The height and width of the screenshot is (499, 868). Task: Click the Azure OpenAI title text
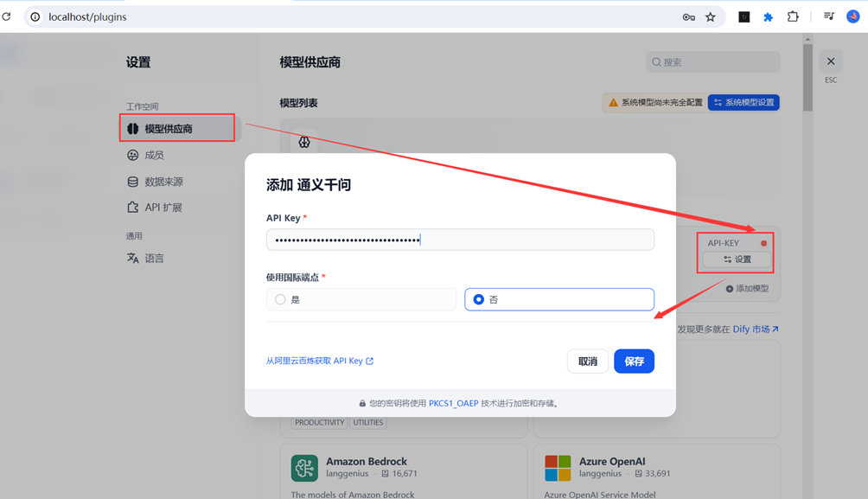click(x=612, y=461)
